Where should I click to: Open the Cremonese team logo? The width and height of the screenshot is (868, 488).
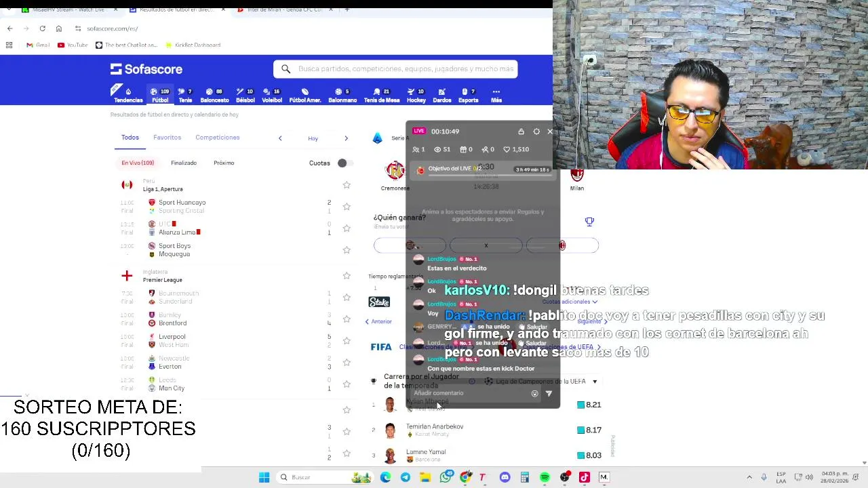pos(395,171)
